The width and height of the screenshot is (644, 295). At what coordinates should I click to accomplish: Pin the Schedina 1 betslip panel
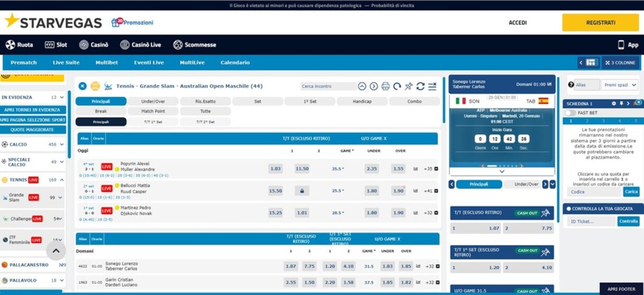[621, 103]
